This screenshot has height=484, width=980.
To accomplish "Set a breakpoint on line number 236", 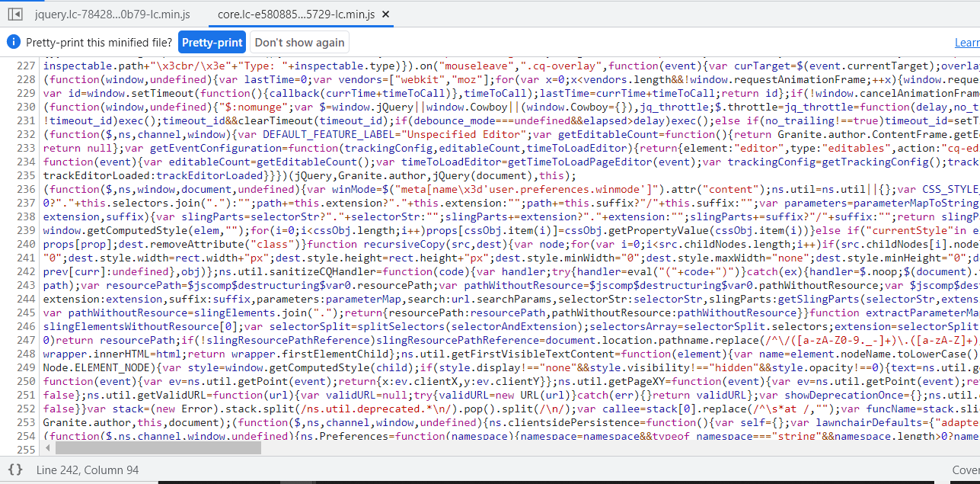I will coord(26,190).
